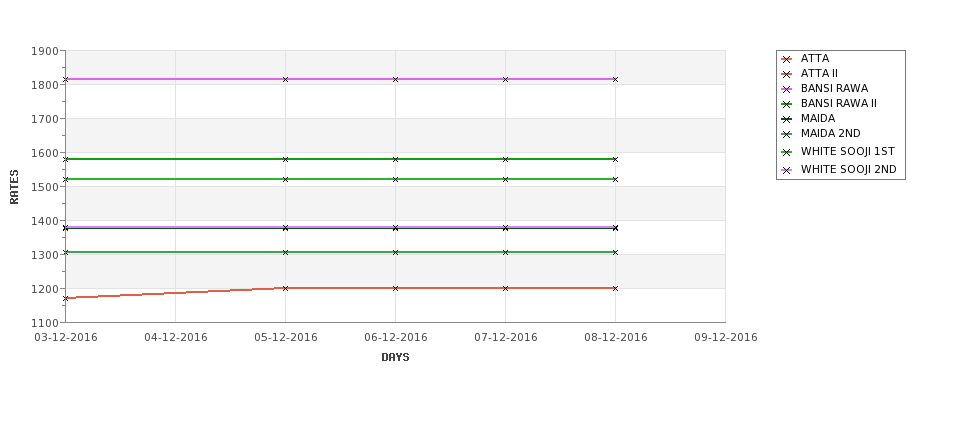975x429 pixels.
Task: Click the WHITE SOOJI 1ST legend marker
Action: [786, 152]
